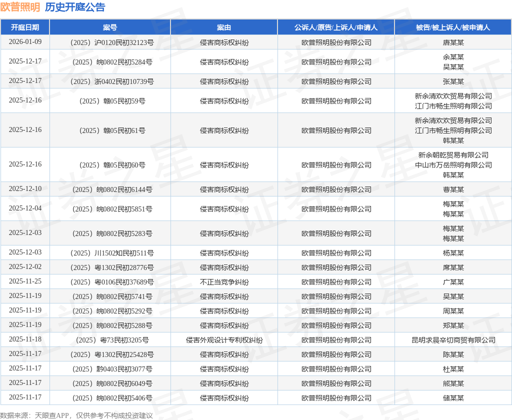Select case number (2025)皖0802民初6049号
The image size is (512, 420).
(x=110, y=383)
